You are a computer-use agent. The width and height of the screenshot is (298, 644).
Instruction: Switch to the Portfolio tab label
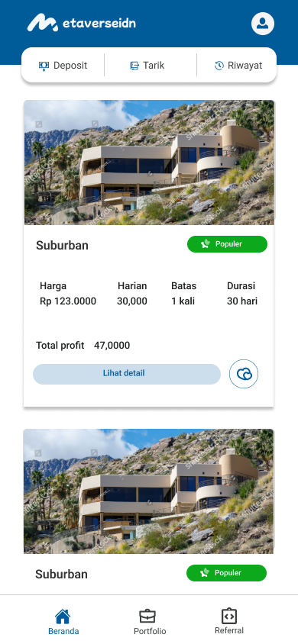(150, 631)
